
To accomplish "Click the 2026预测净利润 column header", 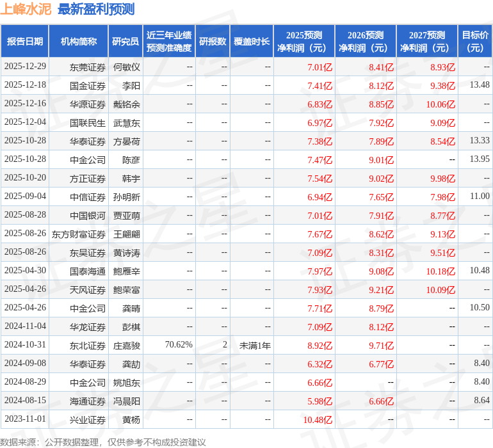I will 366,42.
